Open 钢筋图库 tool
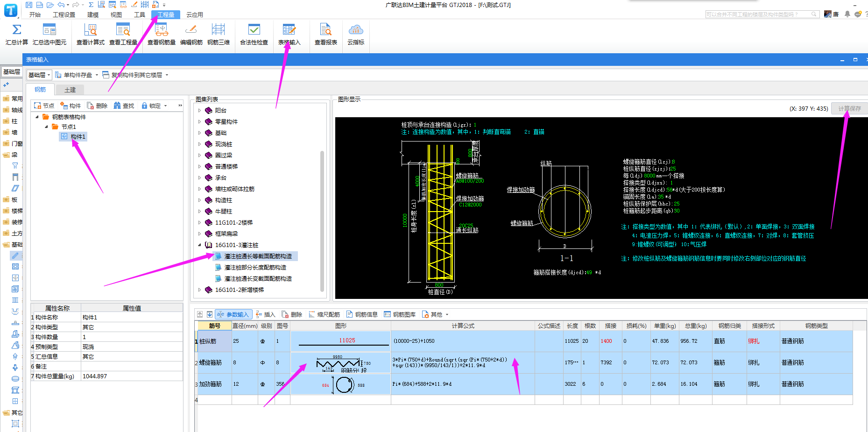This screenshot has width=868, height=432. (400, 314)
